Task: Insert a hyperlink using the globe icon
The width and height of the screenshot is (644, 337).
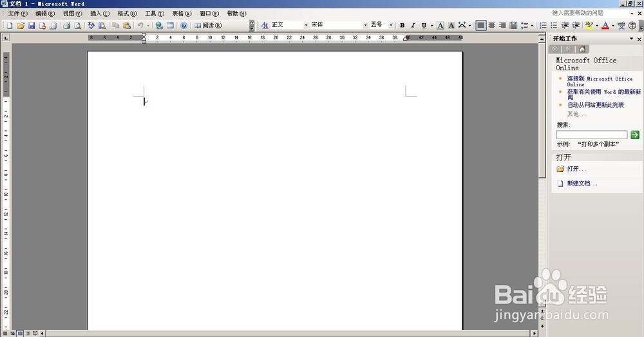Action: click(159, 26)
